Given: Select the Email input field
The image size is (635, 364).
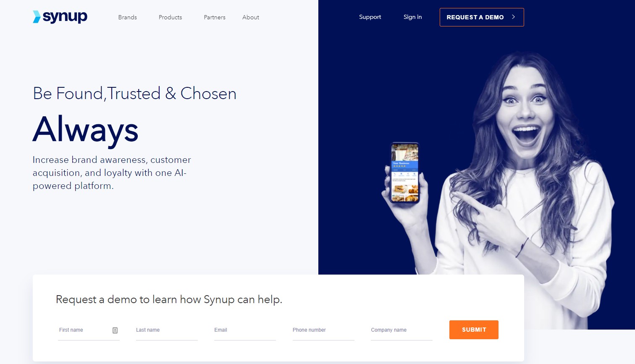Looking at the screenshot, I should [245, 330].
